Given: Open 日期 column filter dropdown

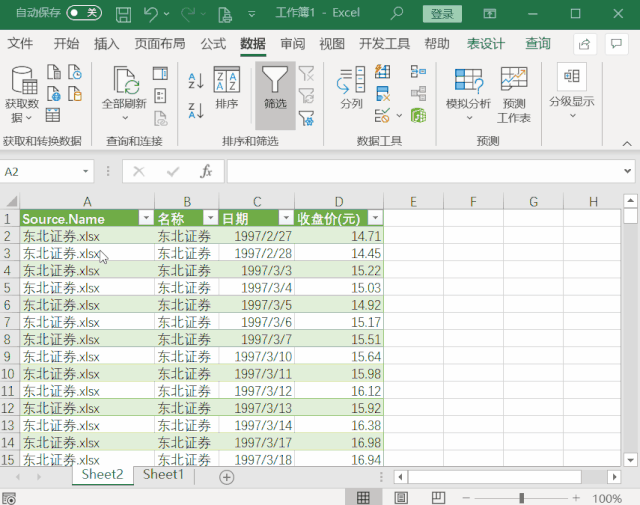Looking at the screenshot, I should pyautogui.click(x=287, y=218).
